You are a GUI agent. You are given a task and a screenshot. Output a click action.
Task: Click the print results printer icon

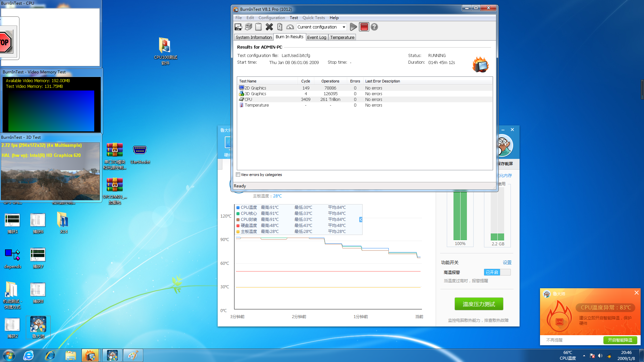[249, 27]
